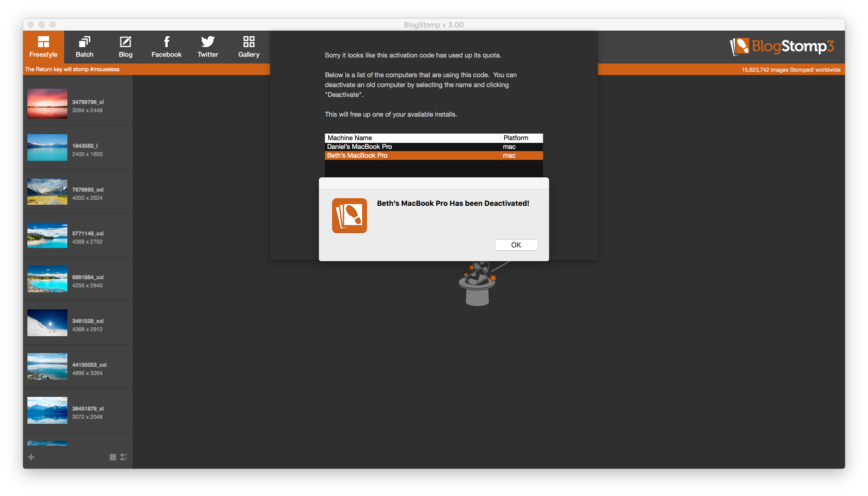Select thumbnail 34799796_xl sunset image
The width and height of the screenshot is (868, 496).
pyautogui.click(x=48, y=104)
